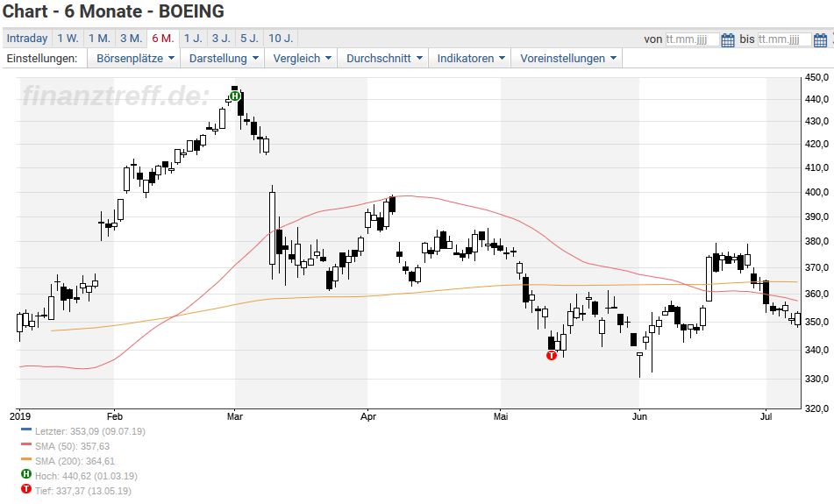The height and width of the screenshot is (504, 834).
Task: Select the 6 M. time range tab
Action: coord(163,39)
